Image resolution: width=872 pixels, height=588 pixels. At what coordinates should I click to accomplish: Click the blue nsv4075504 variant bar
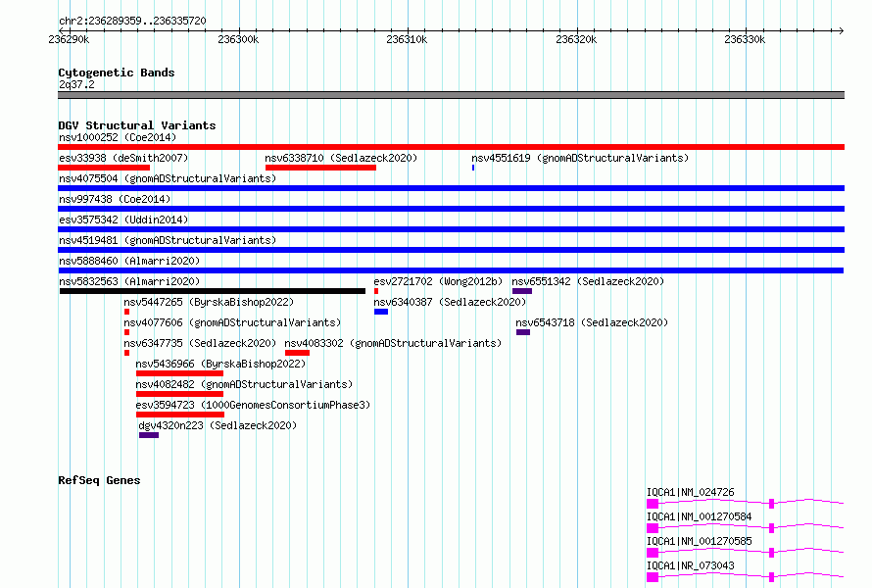(451, 188)
